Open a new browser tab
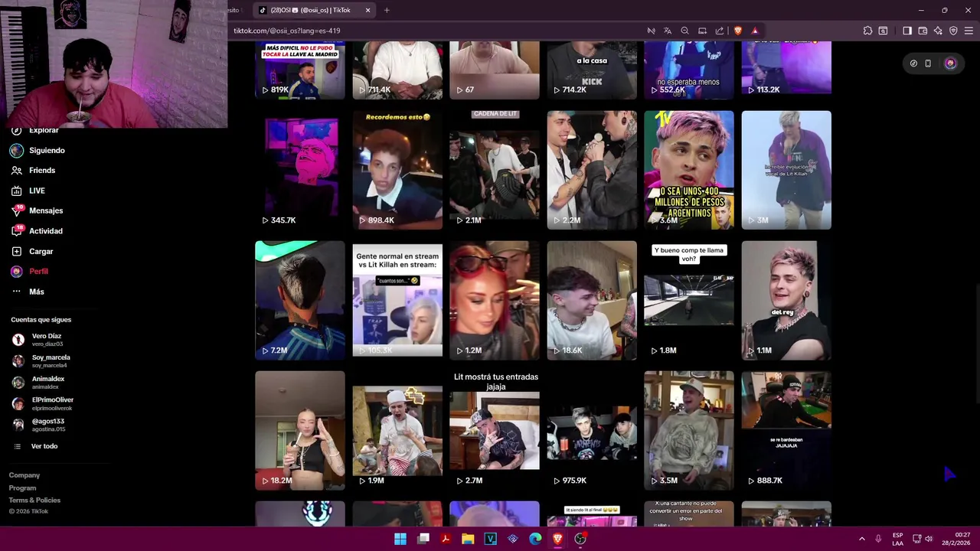The image size is (980, 551). pos(387,10)
